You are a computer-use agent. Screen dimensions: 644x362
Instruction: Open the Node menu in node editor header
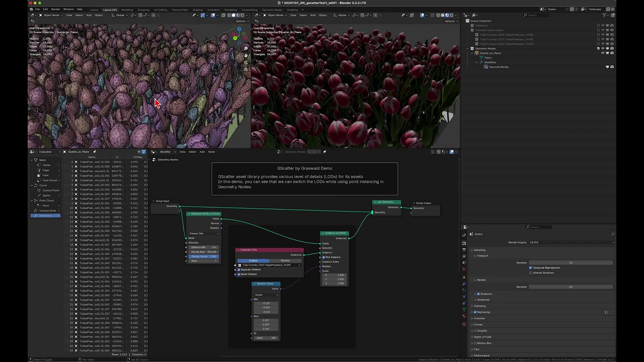click(211, 152)
